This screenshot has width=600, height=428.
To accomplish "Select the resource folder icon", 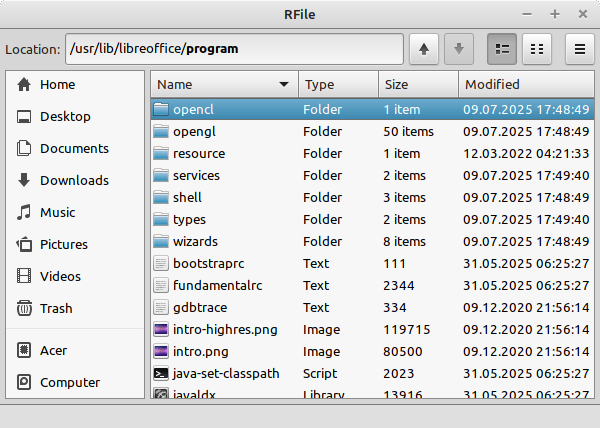I will click(161, 153).
